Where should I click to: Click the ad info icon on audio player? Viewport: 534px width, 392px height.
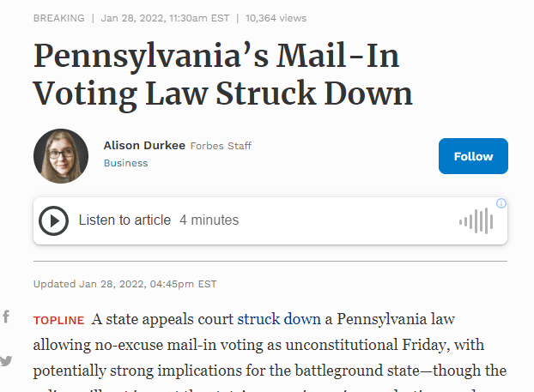[x=501, y=203]
